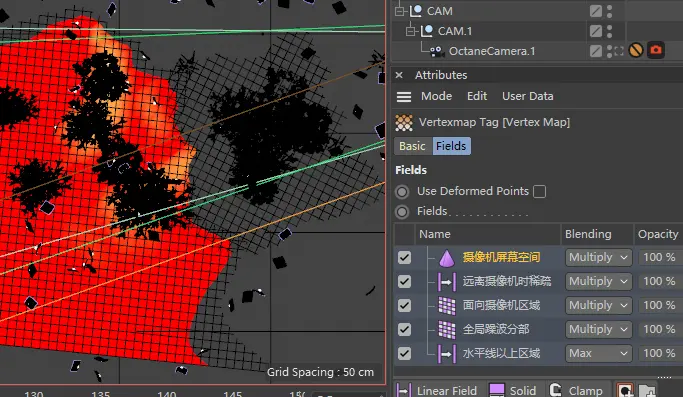
Task: Disable the 水平线以上区域 field layer
Action: tap(404, 353)
